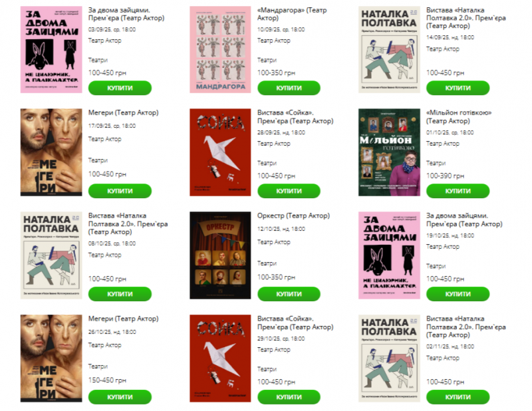
Task: Click the Оркестр poster thumbnail
Action: pos(220,255)
